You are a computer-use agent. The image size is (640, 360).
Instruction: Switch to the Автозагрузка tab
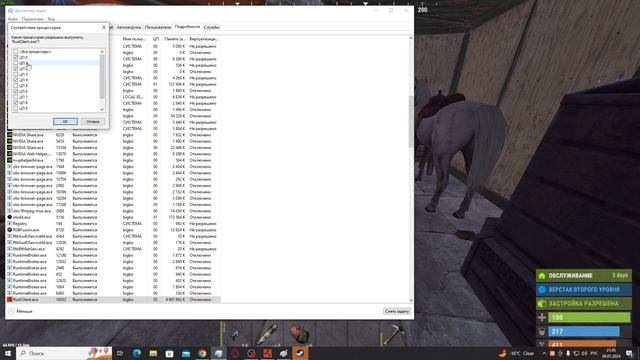(x=129, y=27)
